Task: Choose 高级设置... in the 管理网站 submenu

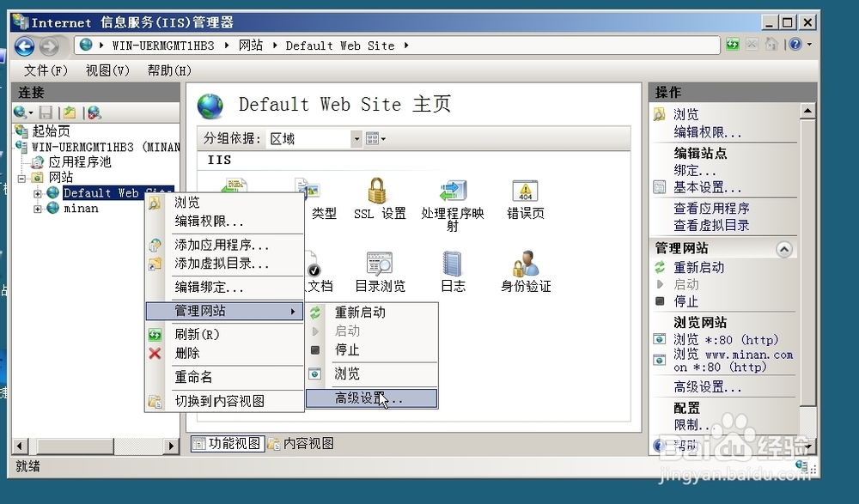Action: (371, 398)
